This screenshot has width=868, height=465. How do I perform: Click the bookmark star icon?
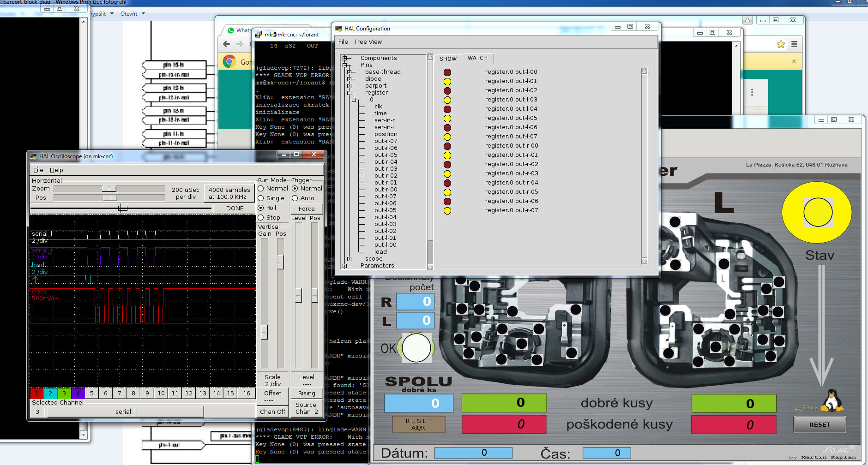pyautogui.click(x=781, y=44)
